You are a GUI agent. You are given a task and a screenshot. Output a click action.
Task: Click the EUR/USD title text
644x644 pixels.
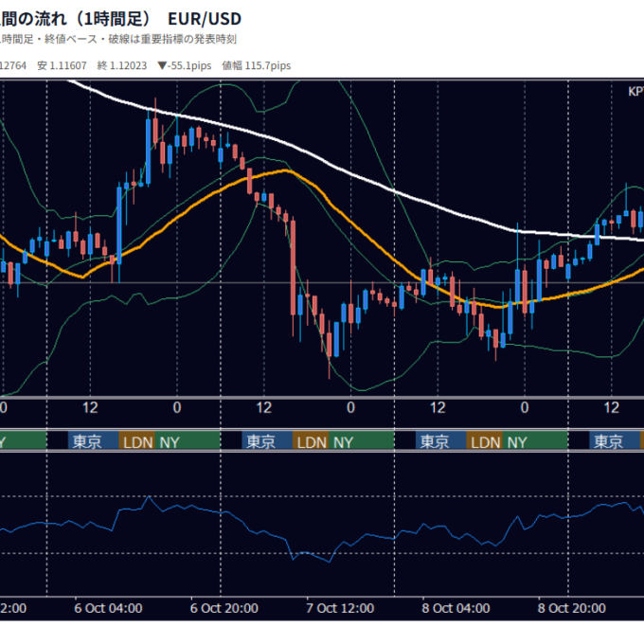pos(205,19)
